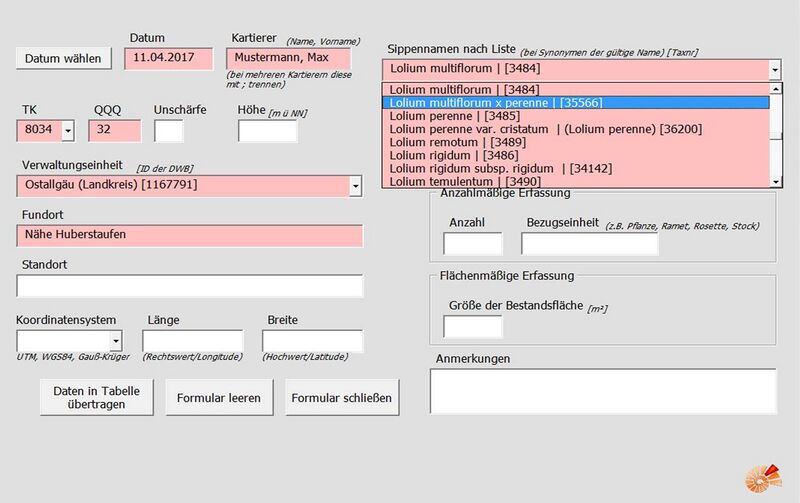800x503 pixels.
Task: Expand the Verwaltungseinheit dropdown arrow
Action: tap(356, 186)
